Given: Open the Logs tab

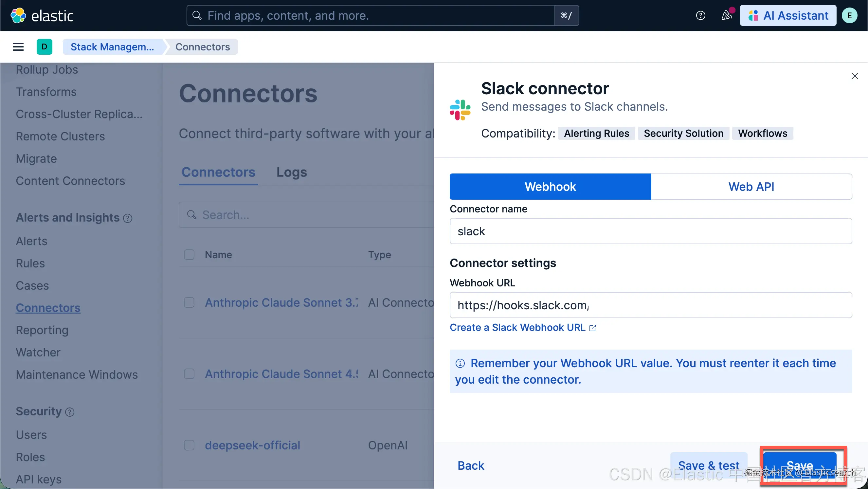Looking at the screenshot, I should tap(292, 172).
